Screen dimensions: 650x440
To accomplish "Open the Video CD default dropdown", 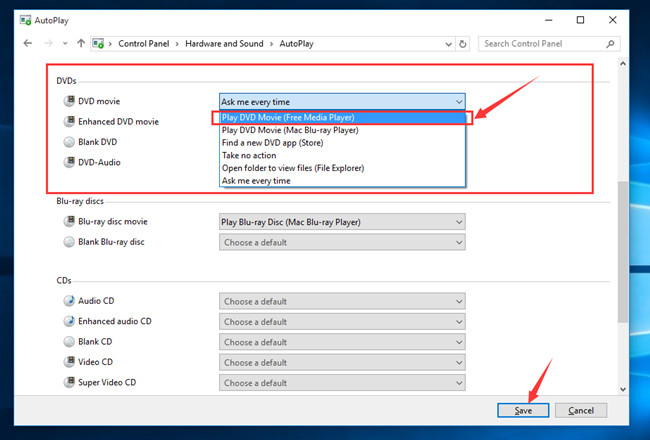I will point(341,362).
